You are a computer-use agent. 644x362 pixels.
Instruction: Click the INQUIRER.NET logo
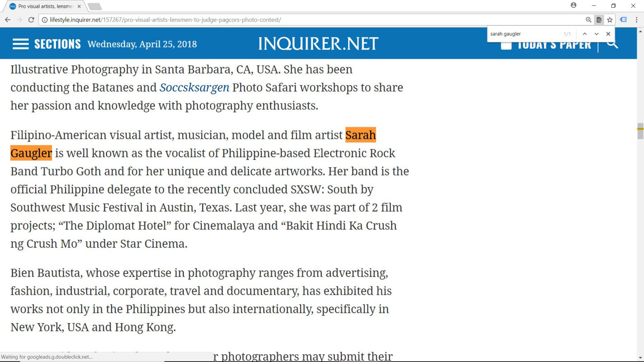point(318,44)
